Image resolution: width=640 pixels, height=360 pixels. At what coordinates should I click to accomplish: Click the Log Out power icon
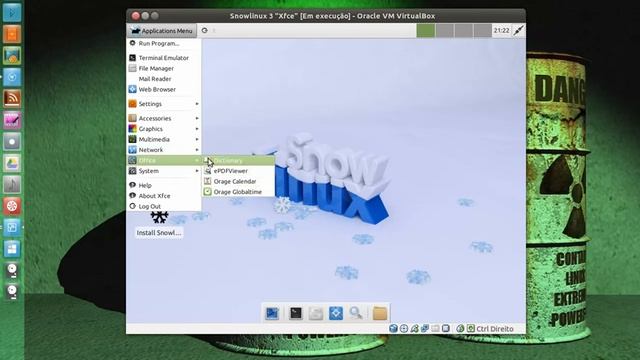click(x=132, y=206)
